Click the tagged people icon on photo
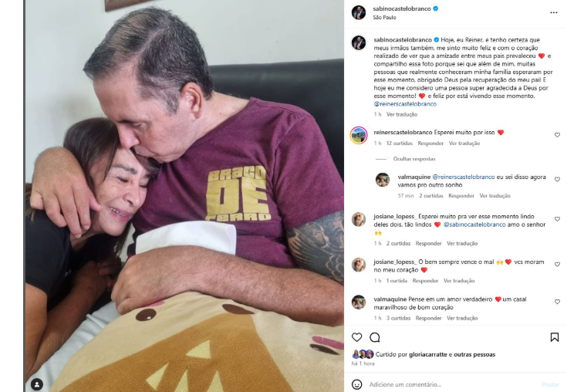Viewport: 584px width, 392px height. [37, 384]
